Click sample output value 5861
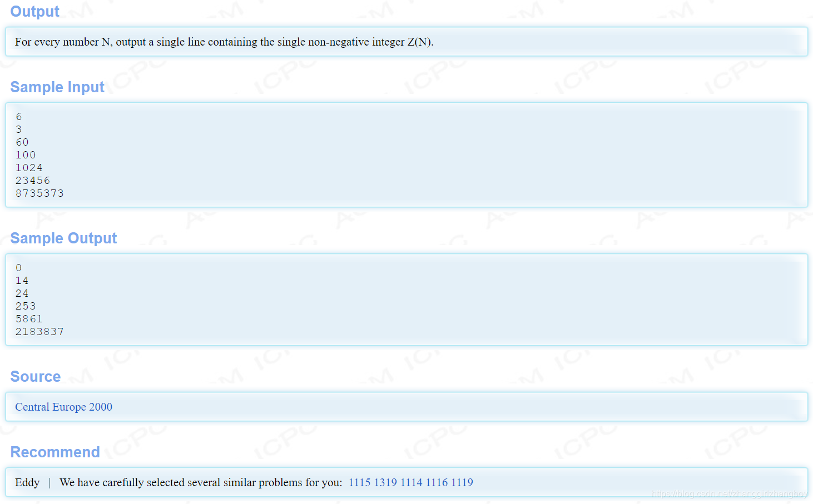The height and width of the screenshot is (504, 813). tap(29, 319)
